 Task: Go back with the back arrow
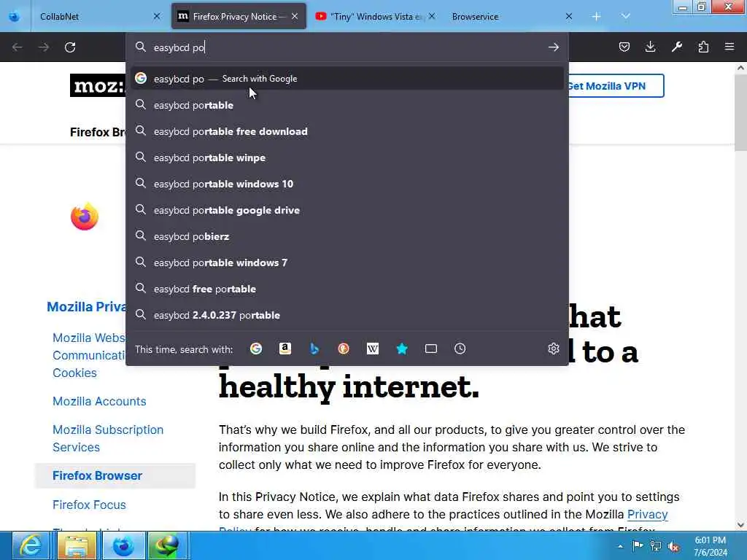[18, 47]
